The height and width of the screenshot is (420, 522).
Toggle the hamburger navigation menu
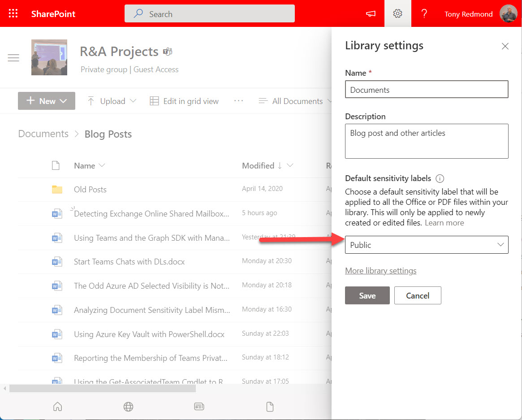[x=13, y=58]
